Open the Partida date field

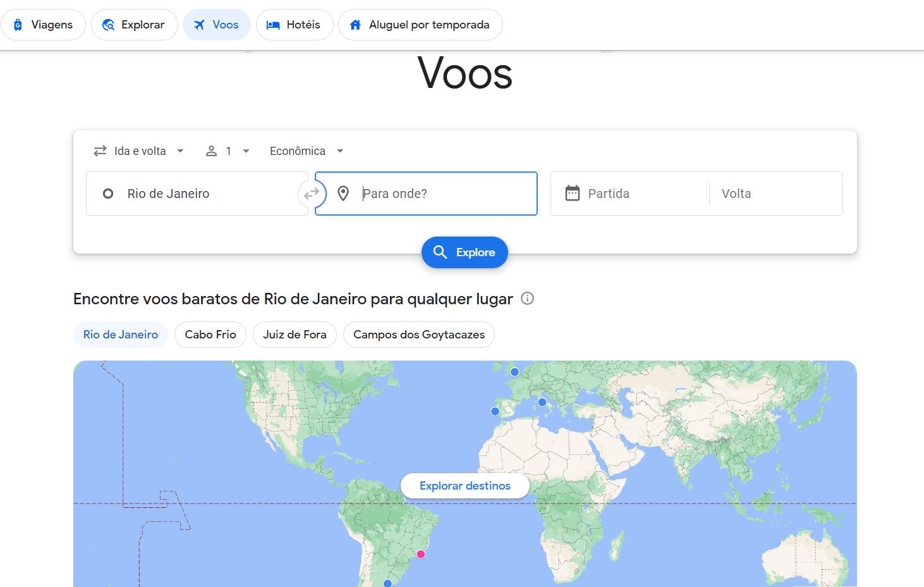(x=630, y=194)
